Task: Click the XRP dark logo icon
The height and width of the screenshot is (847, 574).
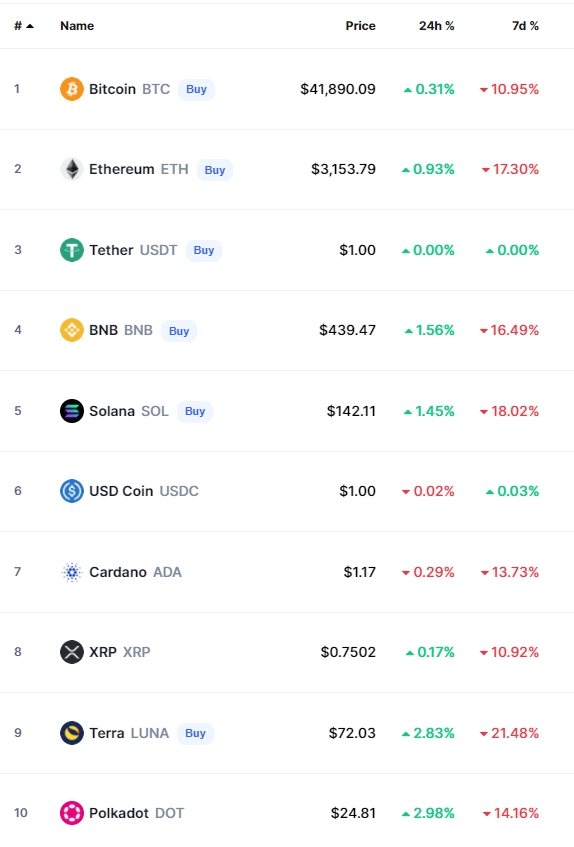Action: (72, 652)
